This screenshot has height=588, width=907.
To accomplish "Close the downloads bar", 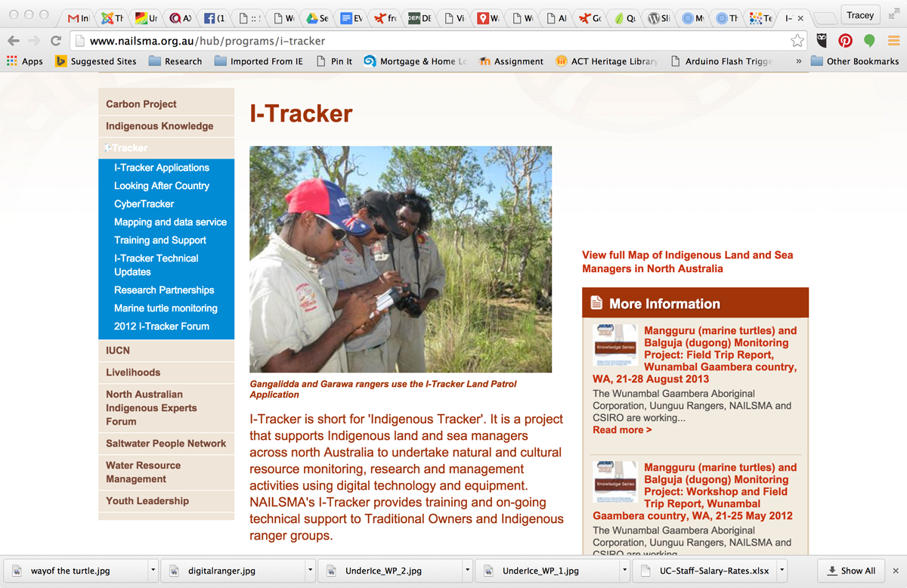I will 896,571.
